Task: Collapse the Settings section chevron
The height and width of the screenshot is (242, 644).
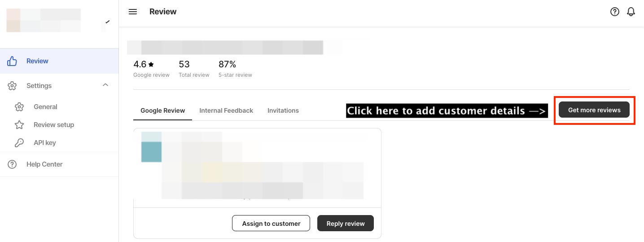Action: tap(105, 85)
